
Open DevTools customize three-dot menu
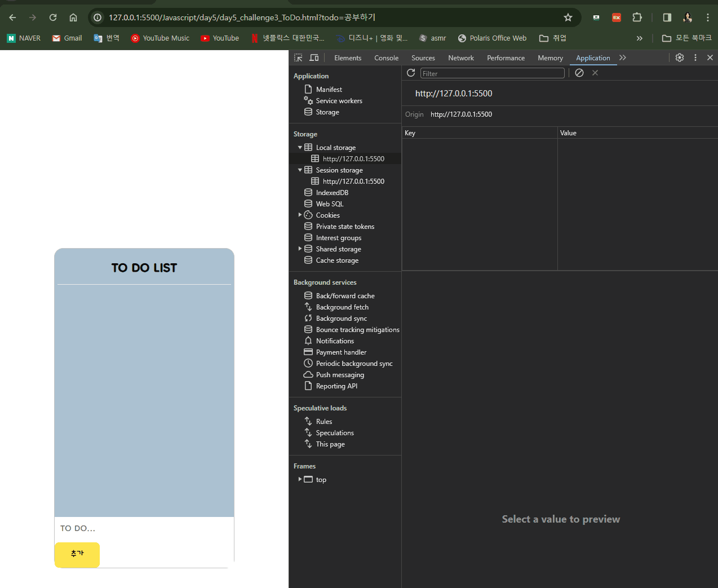695,58
